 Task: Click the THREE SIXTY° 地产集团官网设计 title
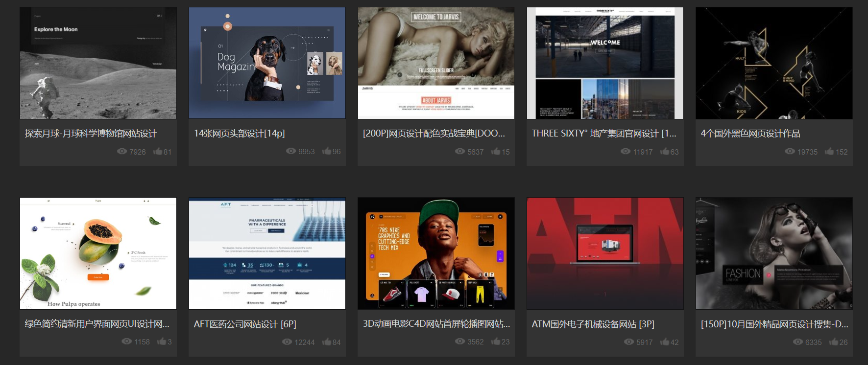point(603,134)
